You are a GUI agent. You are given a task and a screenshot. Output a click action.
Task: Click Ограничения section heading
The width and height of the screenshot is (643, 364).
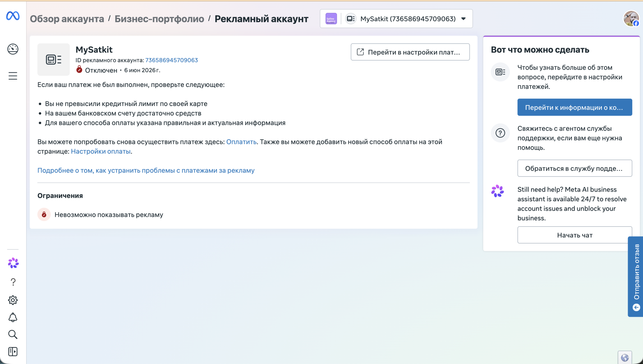coord(60,196)
